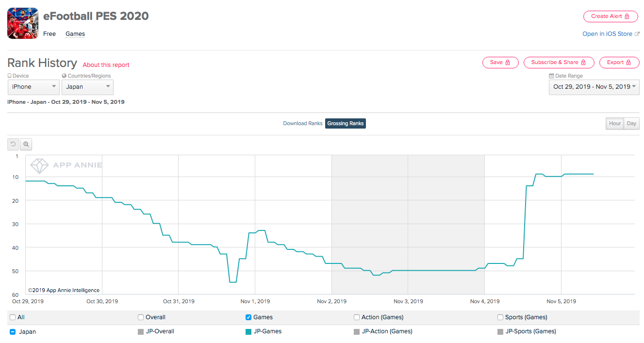Click the lock icon in Create Alert
644x343 pixels.
point(627,16)
